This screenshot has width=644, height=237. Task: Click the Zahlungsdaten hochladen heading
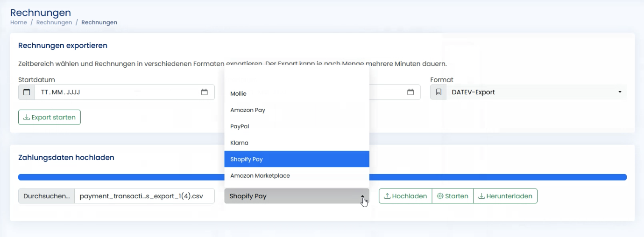tap(66, 158)
